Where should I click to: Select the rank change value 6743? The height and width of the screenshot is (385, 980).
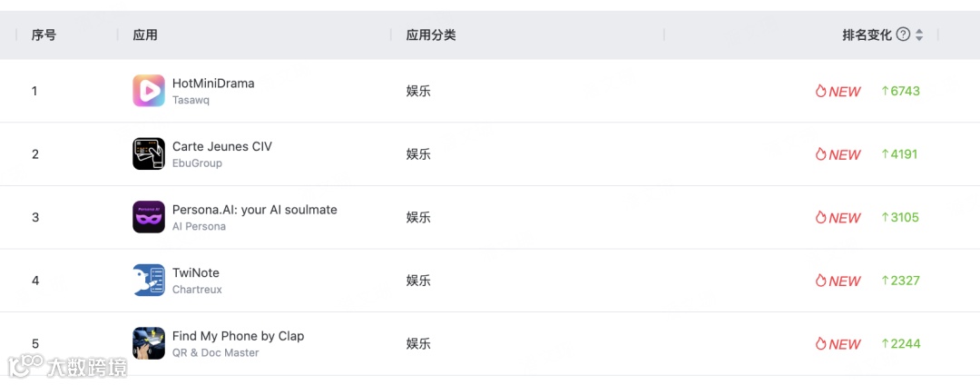pos(901,91)
